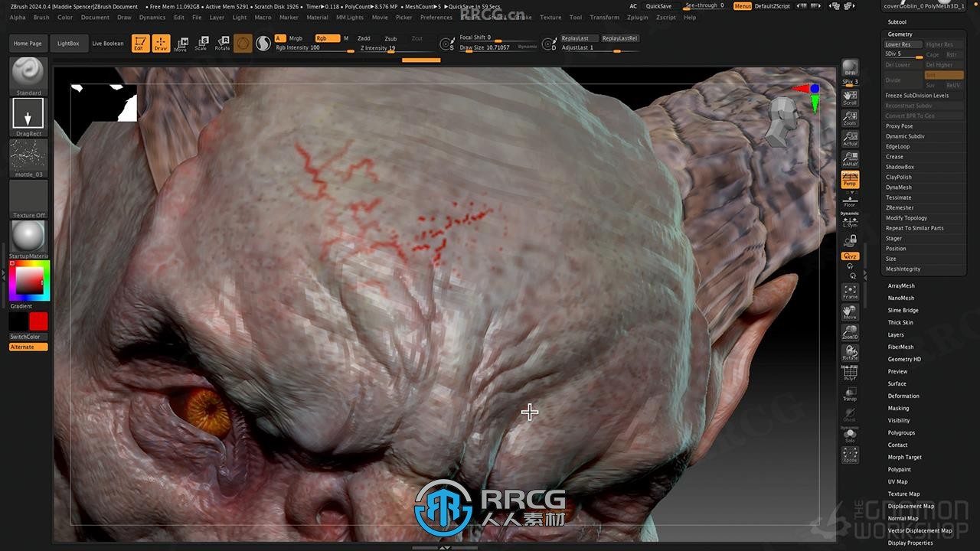This screenshot has height=551, width=980.
Task: Open the Standard brush thumbnail
Action: point(28,76)
